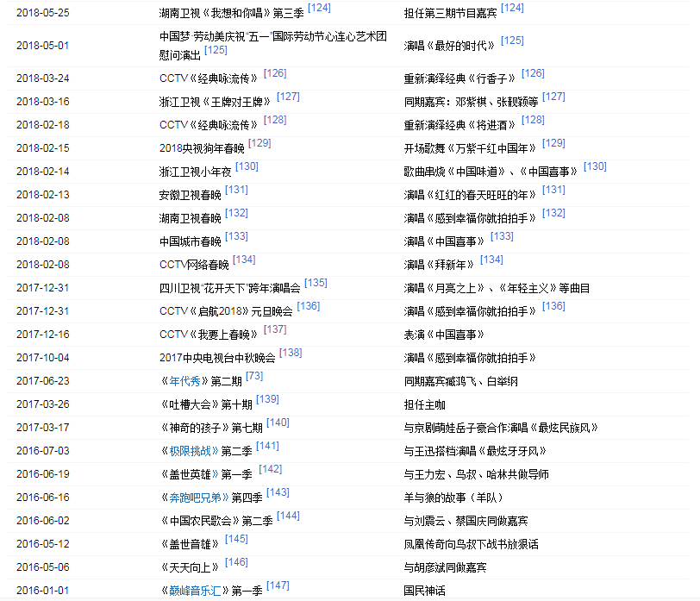Image resolution: width=700 pixels, height=601 pixels.
Task: Click citation [139] beside 吐槽大会 第十期
Action: click(x=267, y=399)
